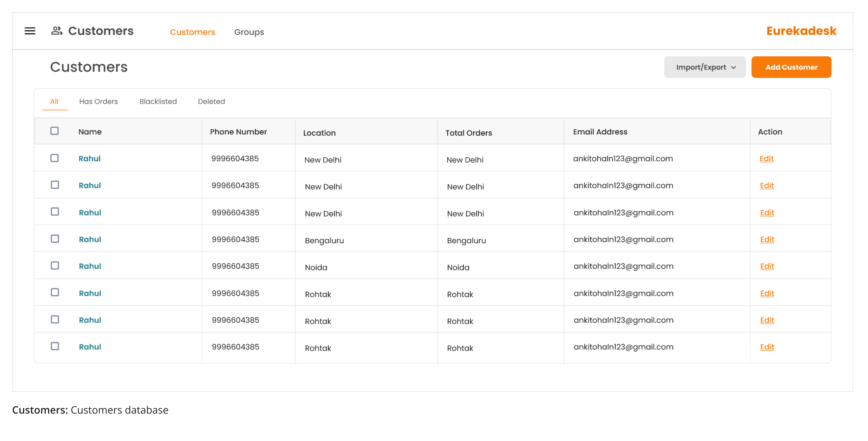Switch to the Customers top navigation tab
This screenshot has height=441, width=868.
[192, 32]
